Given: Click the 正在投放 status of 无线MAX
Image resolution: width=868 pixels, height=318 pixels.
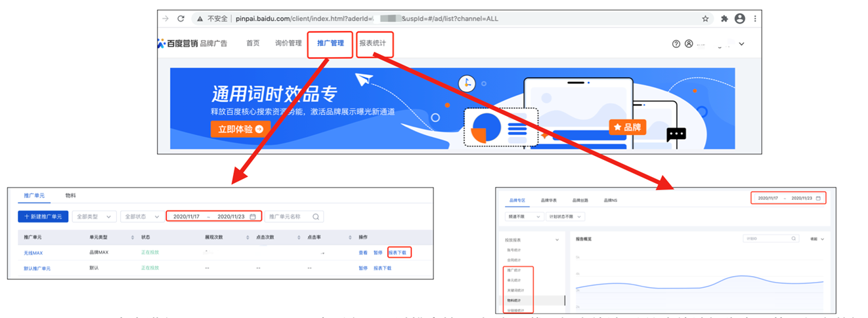Looking at the screenshot, I should pos(150,252).
